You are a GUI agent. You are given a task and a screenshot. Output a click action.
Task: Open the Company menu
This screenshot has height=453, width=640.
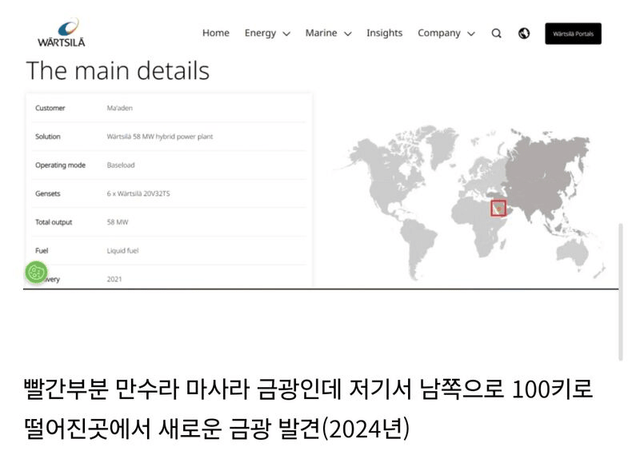coord(439,33)
